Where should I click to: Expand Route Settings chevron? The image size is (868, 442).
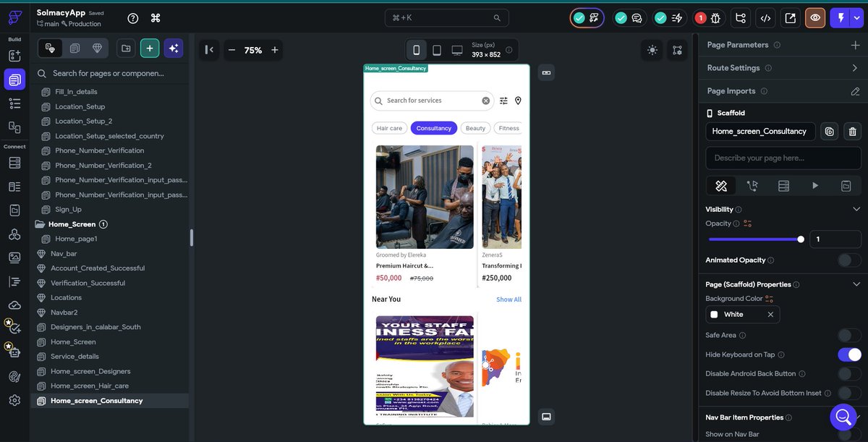coord(855,68)
